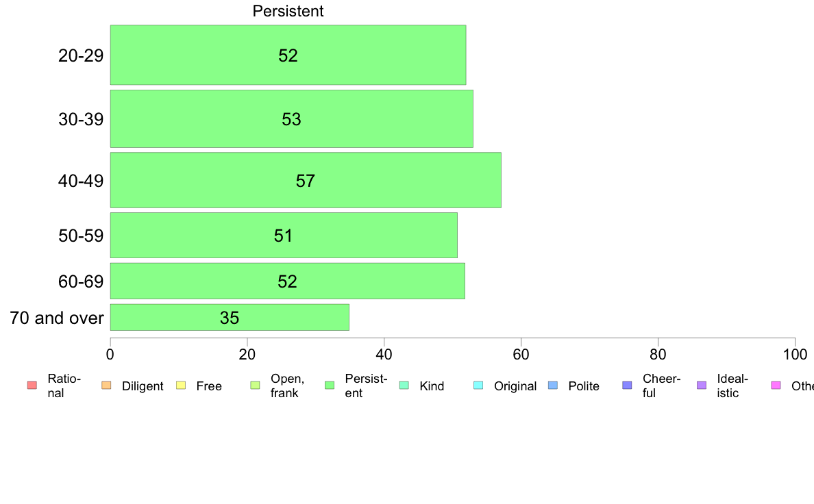Select the Diligent legend swatch
This screenshot has height=504, width=814.
[106, 385]
